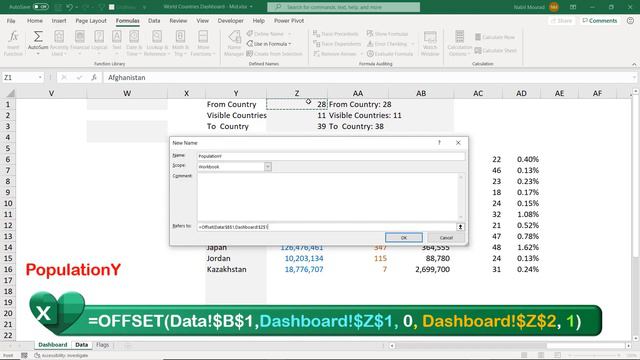Open the Name Manager
Image resolution: width=640 pixels, height=360 pixels.
[234, 43]
